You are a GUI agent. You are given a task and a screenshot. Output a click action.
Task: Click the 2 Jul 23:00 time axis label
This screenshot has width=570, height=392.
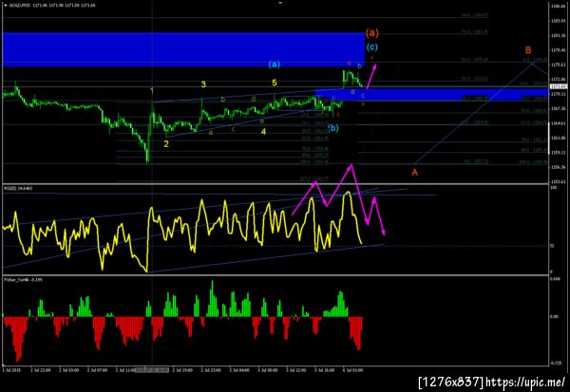(x=211, y=370)
